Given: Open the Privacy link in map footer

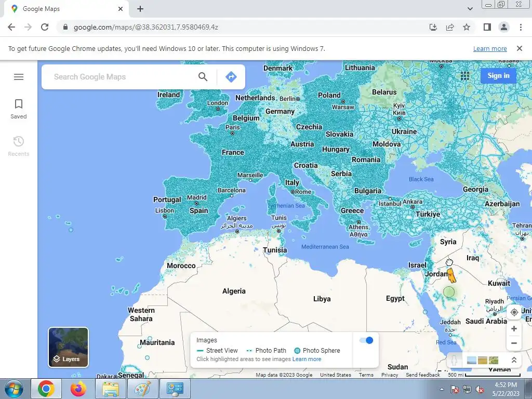Looking at the screenshot, I should [x=390, y=375].
